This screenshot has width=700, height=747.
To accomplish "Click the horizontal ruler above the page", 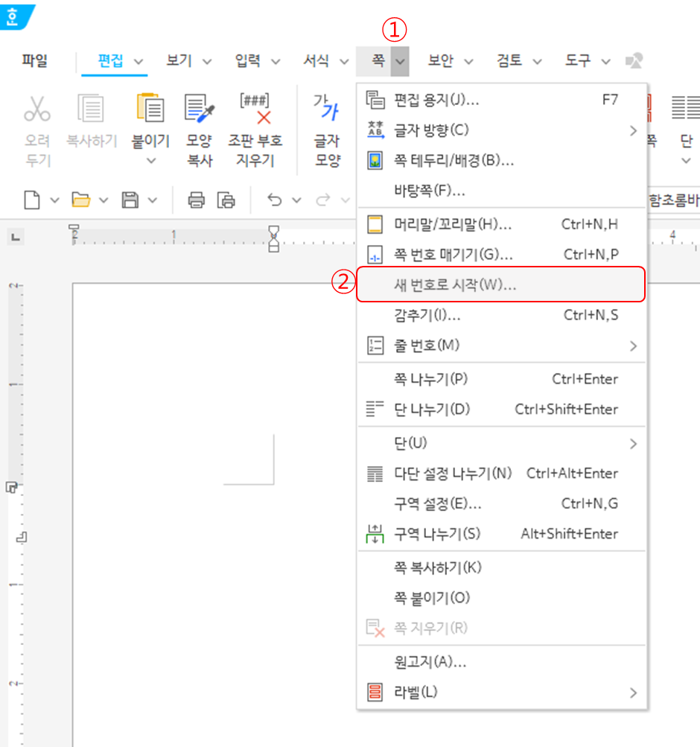I will 186,235.
